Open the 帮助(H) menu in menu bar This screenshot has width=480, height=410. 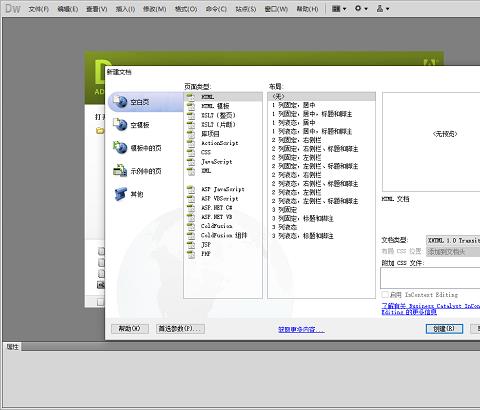(x=307, y=9)
